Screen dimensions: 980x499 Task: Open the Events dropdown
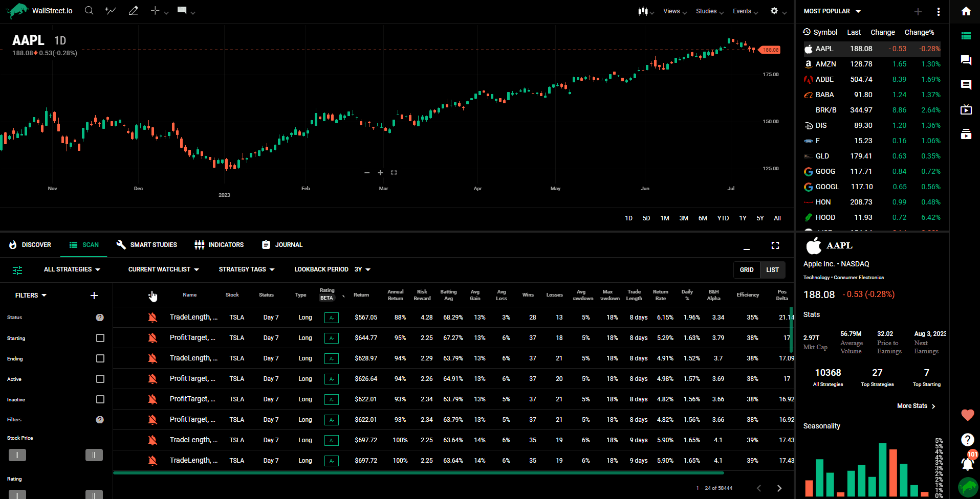(745, 11)
